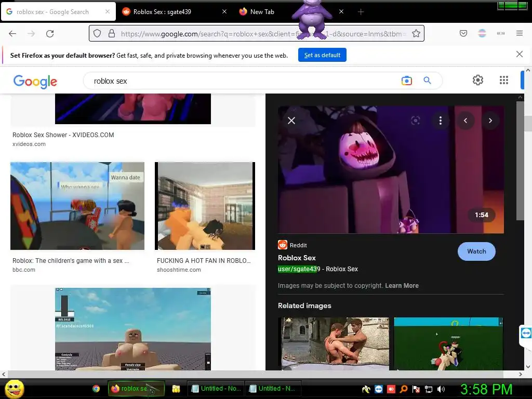Switch to the New Tab tab

(262, 12)
